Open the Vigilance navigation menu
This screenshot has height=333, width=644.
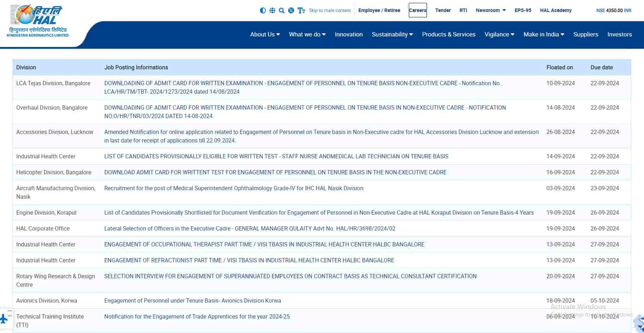click(499, 34)
